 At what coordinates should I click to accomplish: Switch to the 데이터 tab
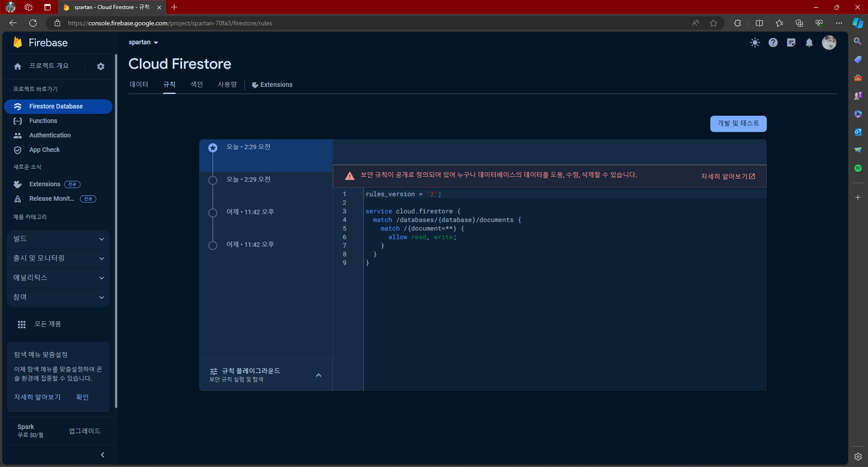click(x=139, y=85)
